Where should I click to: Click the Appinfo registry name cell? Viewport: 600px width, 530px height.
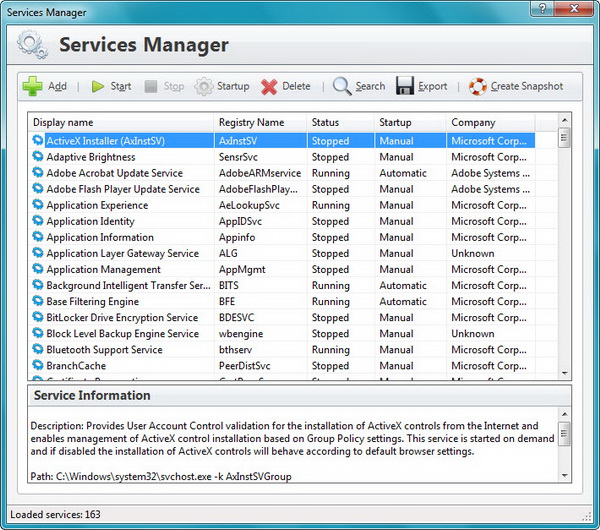(237, 237)
